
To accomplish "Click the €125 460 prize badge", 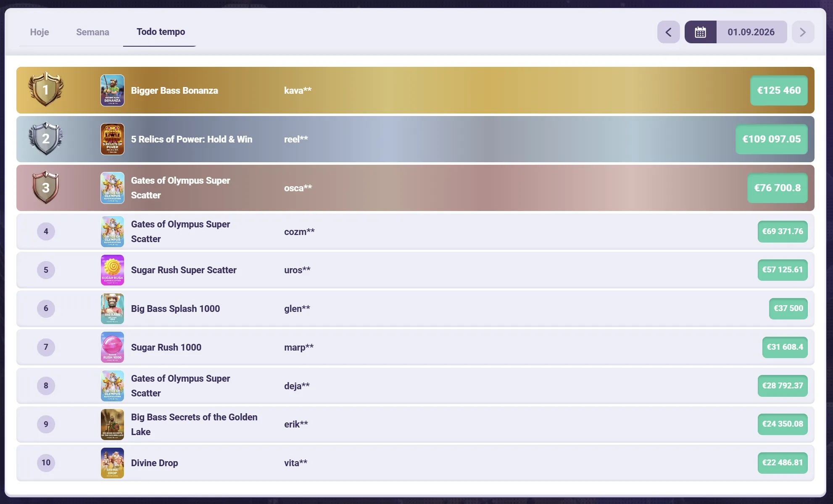I will coord(779,90).
